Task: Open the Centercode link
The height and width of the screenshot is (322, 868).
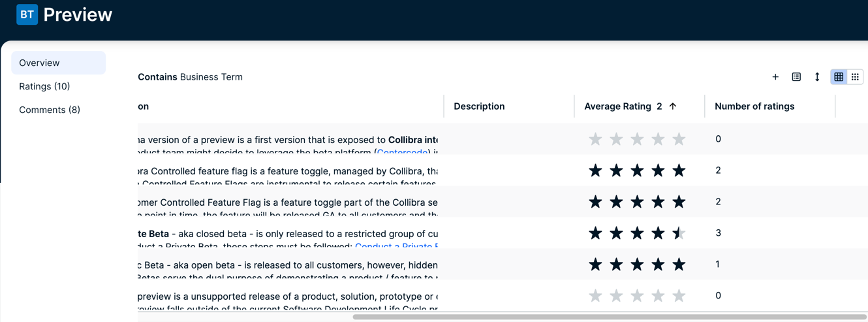Action: [x=402, y=152]
